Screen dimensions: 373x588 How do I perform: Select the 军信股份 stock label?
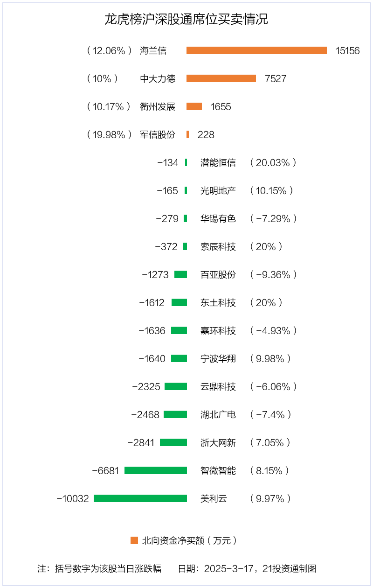[x=158, y=134]
